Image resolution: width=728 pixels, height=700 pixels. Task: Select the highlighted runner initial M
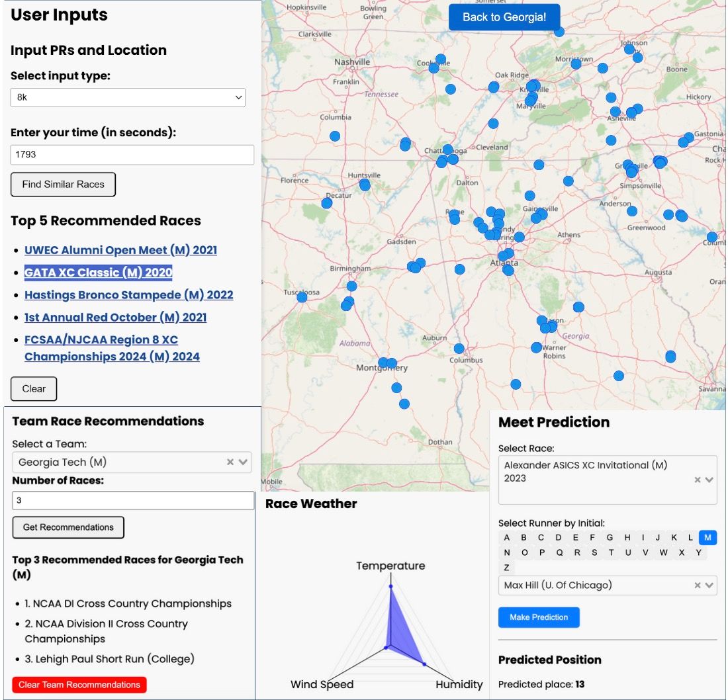pos(707,537)
